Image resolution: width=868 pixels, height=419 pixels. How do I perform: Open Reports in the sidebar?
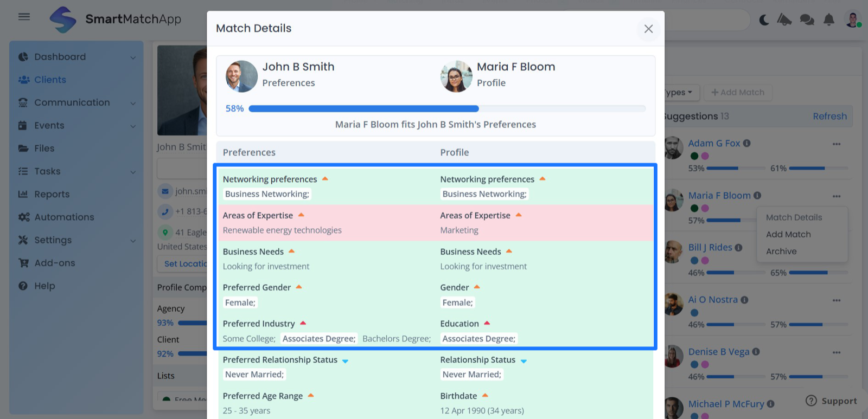[52, 194]
